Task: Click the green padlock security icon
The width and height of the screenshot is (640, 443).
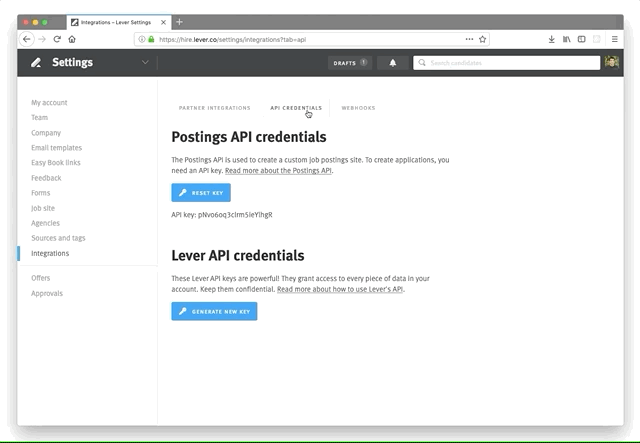Action: point(151,39)
